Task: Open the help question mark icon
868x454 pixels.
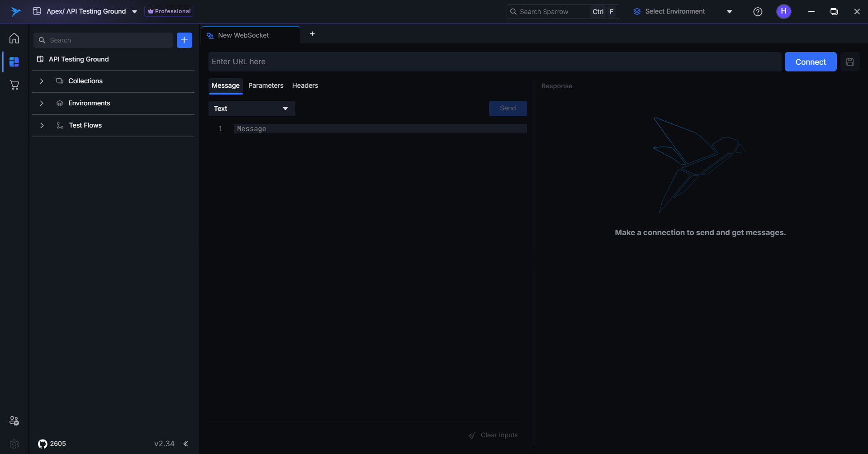Action: pyautogui.click(x=758, y=12)
